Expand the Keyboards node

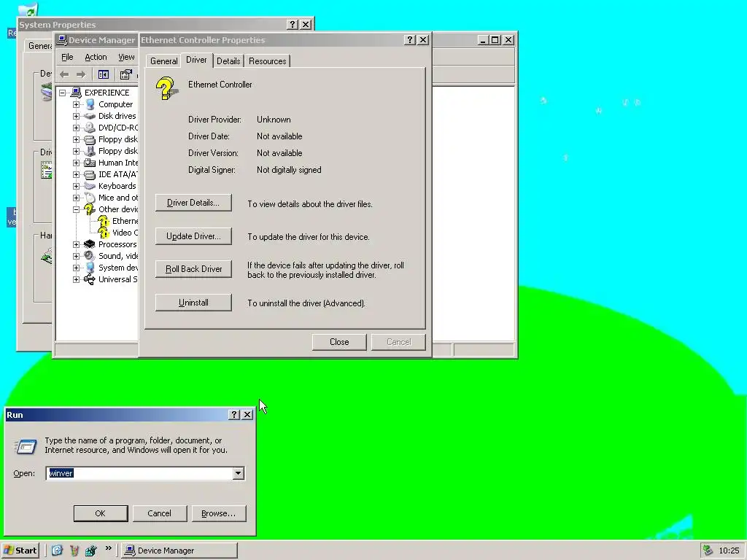[x=76, y=186]
